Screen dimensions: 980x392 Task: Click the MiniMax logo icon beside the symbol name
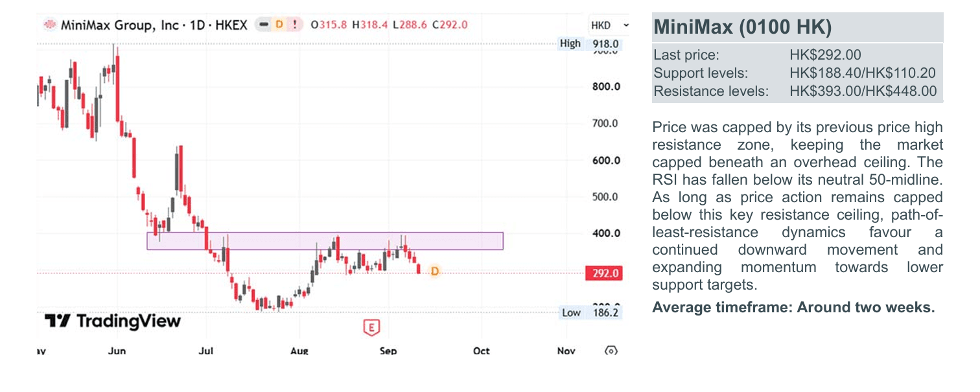point(49,25)
